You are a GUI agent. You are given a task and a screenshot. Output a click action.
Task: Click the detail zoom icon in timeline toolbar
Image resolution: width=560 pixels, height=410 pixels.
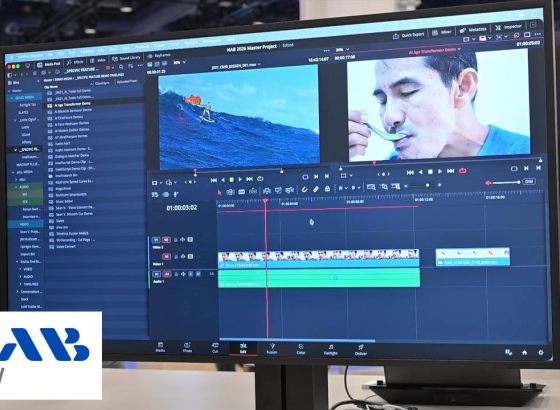pos(383,187)
